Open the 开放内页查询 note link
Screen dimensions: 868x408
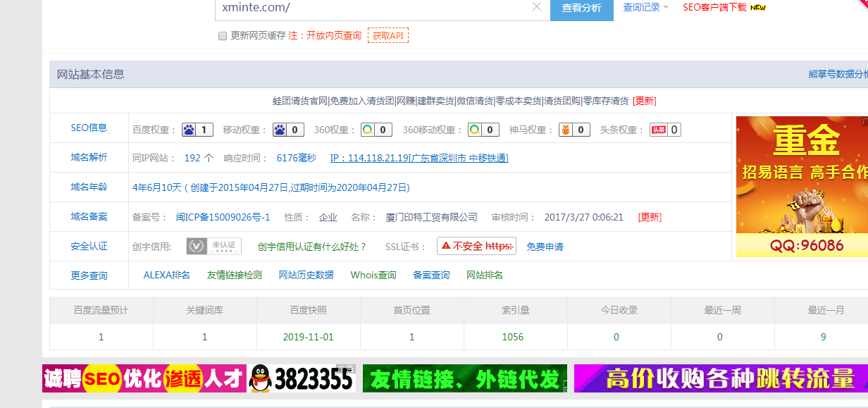(x=334, y=35)
